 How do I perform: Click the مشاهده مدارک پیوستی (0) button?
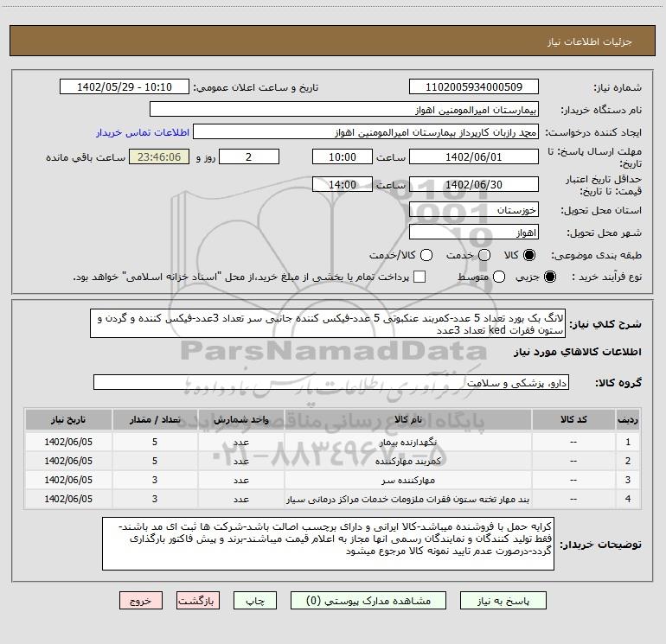[368, 601]
